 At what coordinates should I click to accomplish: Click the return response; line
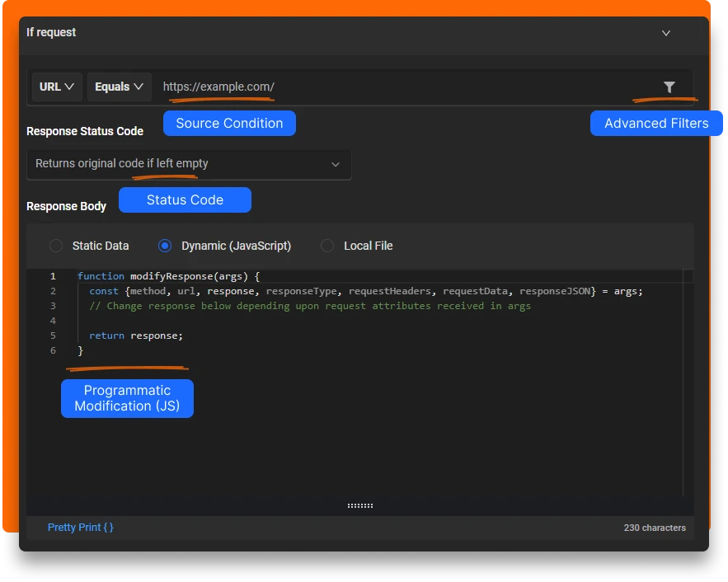pos(136,336)
